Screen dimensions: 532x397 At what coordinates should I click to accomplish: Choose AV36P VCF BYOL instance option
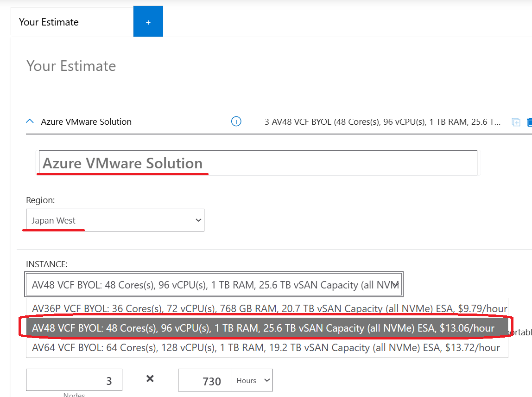267,308
